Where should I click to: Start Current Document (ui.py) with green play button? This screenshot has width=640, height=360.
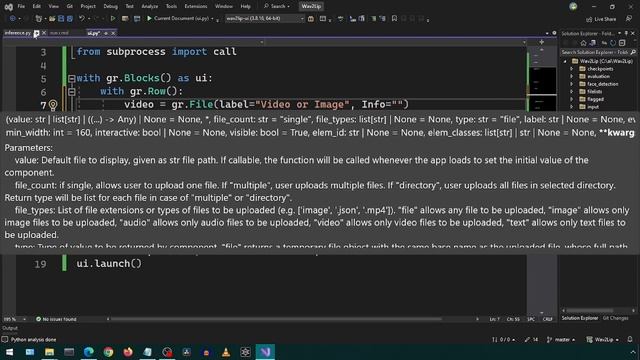[x=180, y=18]
